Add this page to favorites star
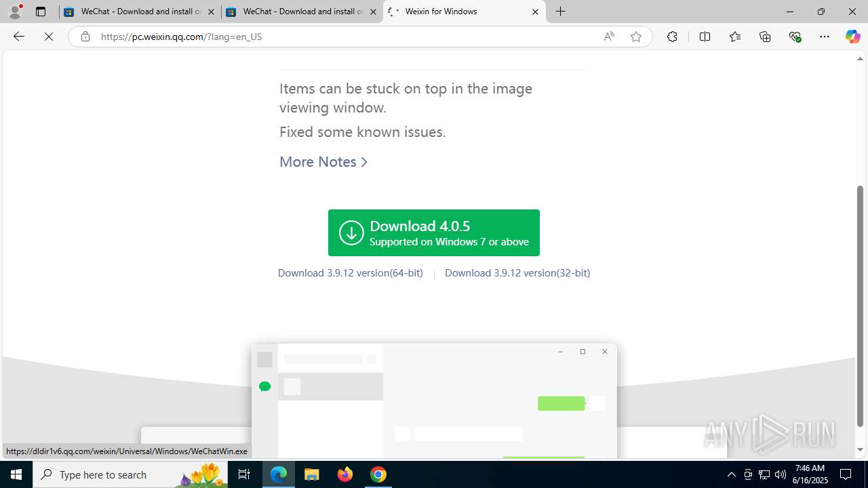The width and height of the screenshot is (868, 488). (635, 37)
